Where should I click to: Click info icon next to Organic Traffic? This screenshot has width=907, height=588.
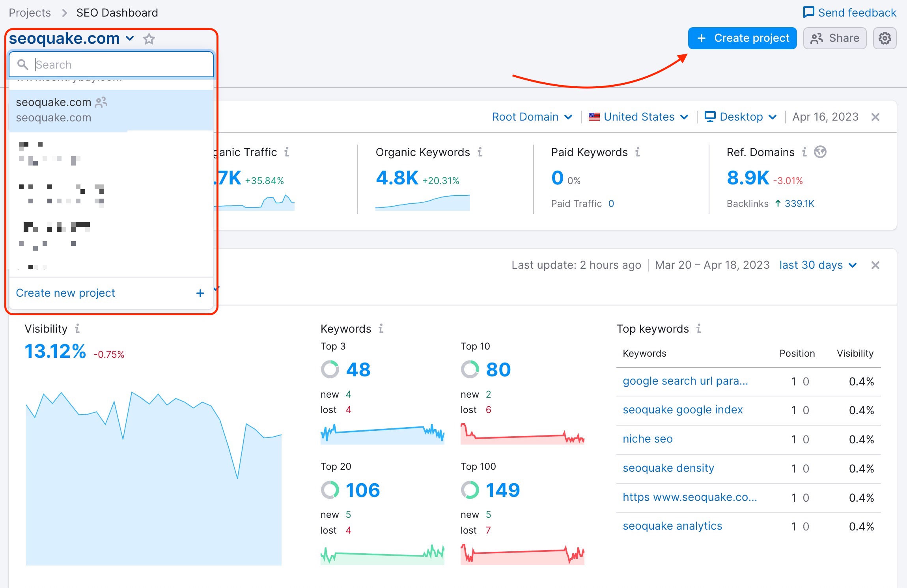tap(287, 152)
